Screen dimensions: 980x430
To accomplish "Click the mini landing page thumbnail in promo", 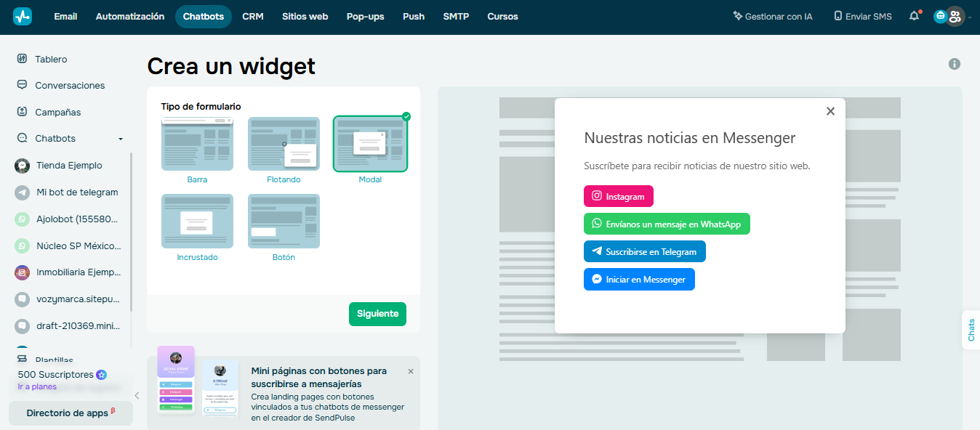I will pos(198,383).
